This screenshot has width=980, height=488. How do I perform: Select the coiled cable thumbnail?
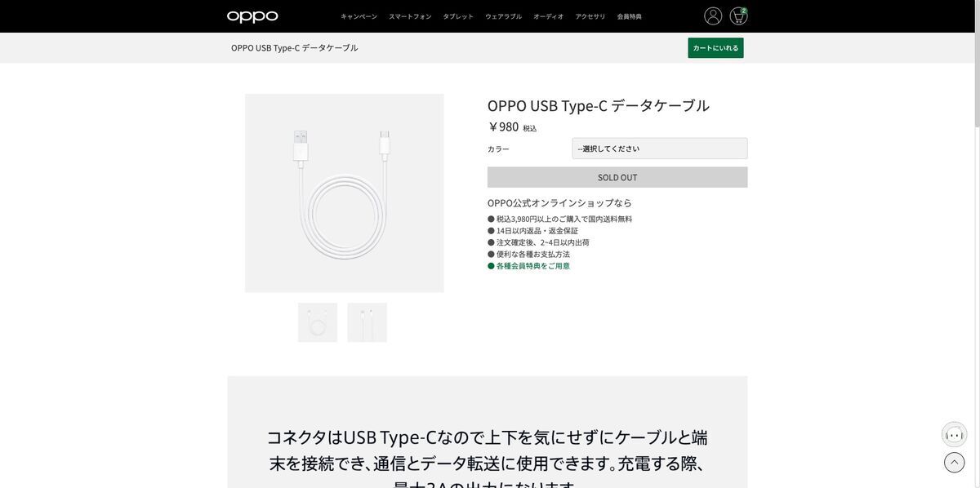coord(318,322)
